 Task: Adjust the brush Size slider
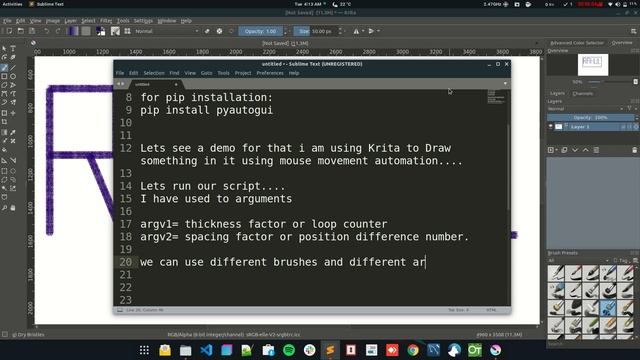[x=316, y=31]
